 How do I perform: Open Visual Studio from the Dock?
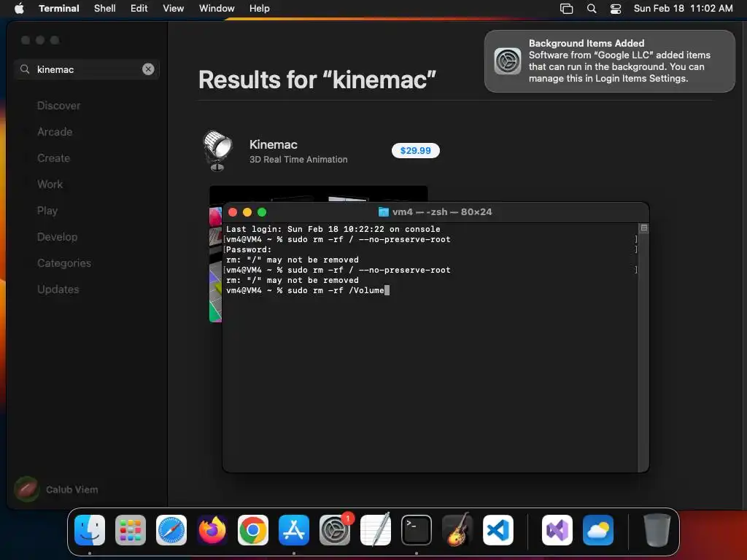[557, 530]
